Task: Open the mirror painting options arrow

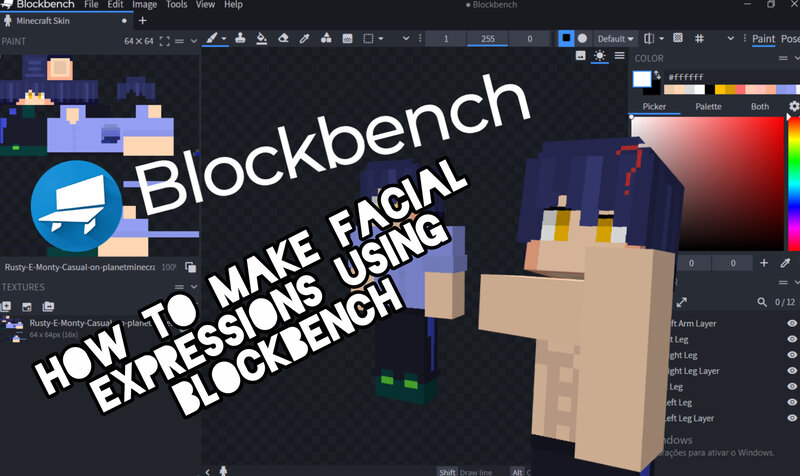Action: tap(662, 39)
